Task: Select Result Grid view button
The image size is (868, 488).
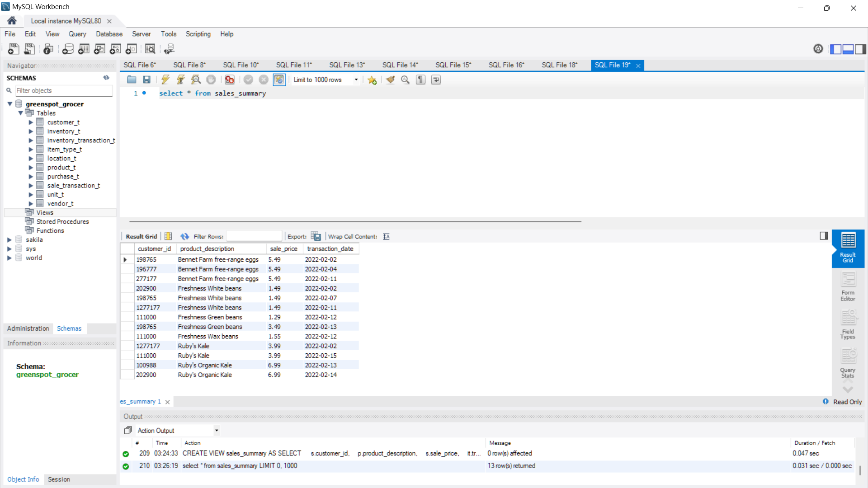Action: click(x=848, y=248)
